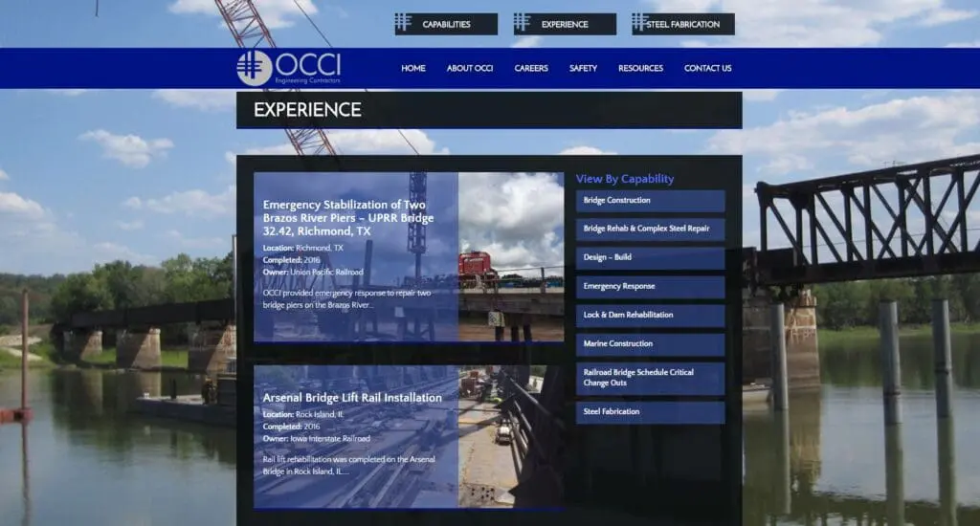
Task: Open Arsenal Bridge Lift Rail Installation title
Action: (x=352, y=397)
